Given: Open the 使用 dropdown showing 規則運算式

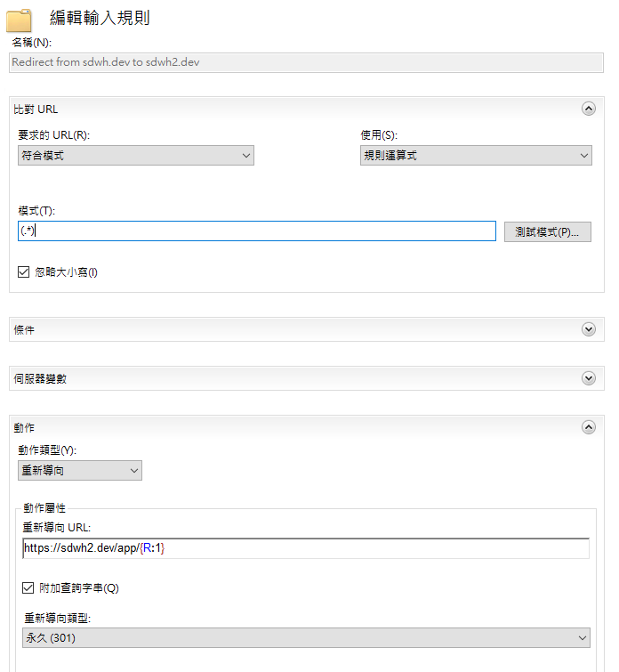Looking at the screenshot, I should tap(475, 156).
